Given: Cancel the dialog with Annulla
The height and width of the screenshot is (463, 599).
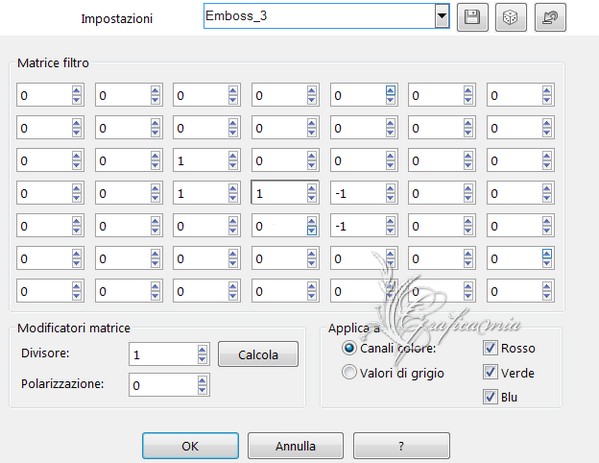Looking at the screenshot, I should pyautogui.click(x=295, y=446).
